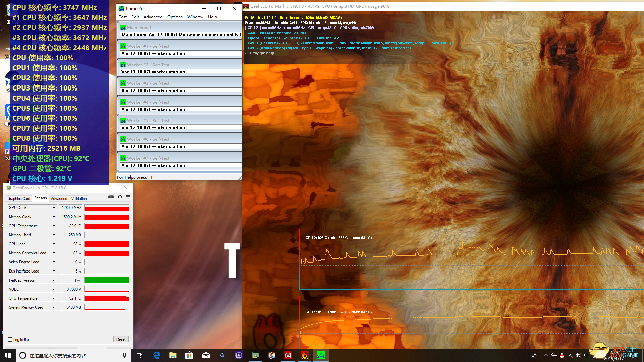Viewport: 644px width, 362px height.
Task: Open the Advanced tab in GPU-Z
Action: click(x=59, y=199)
